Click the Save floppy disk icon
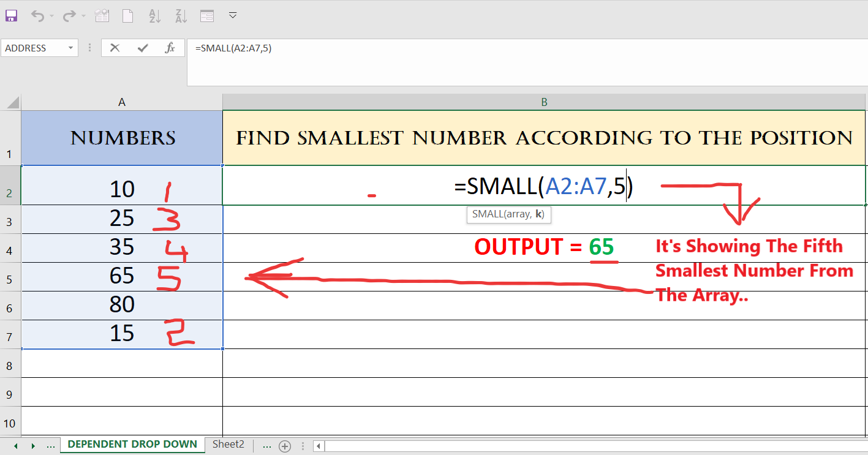This screenshot has height=455, width=868. [12, 16]
